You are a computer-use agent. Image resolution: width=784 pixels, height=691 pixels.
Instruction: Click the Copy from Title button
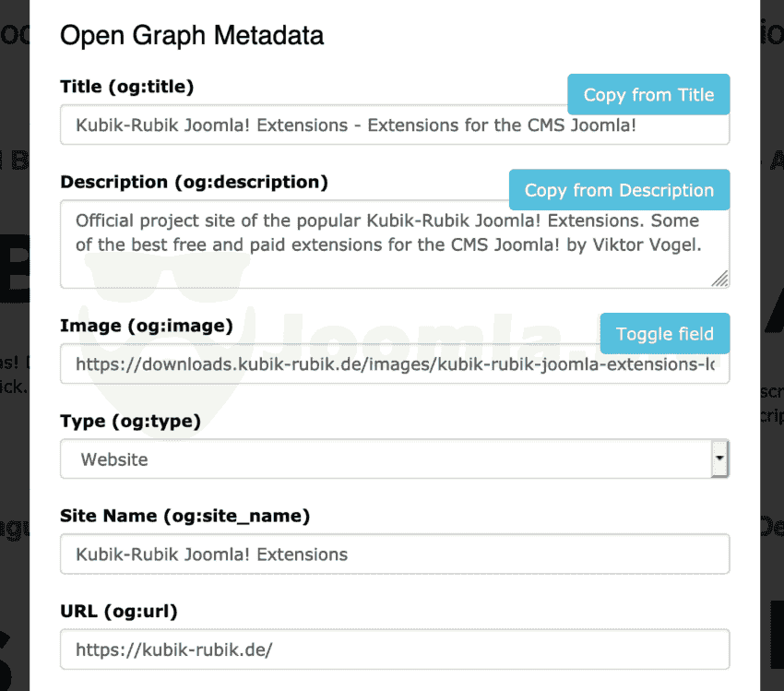tap(648, 95)
